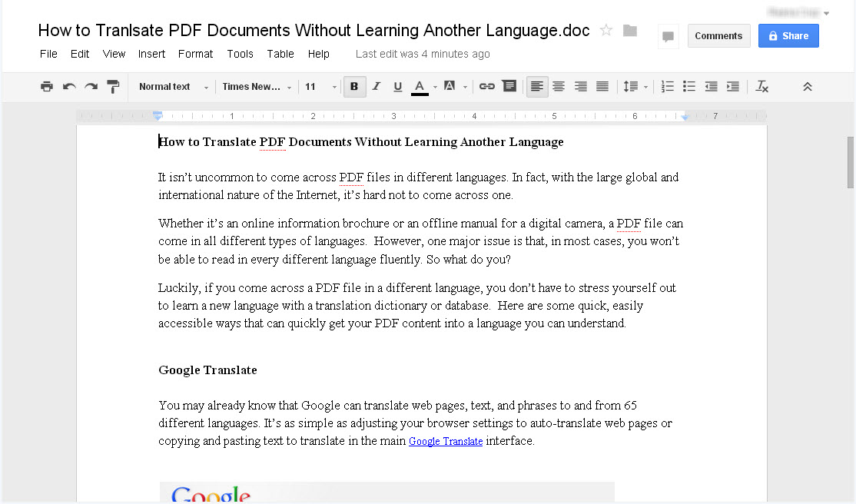The height and width of the screenshot is (504, 856).
Task: Insert a link
Action: pos(486,86)
